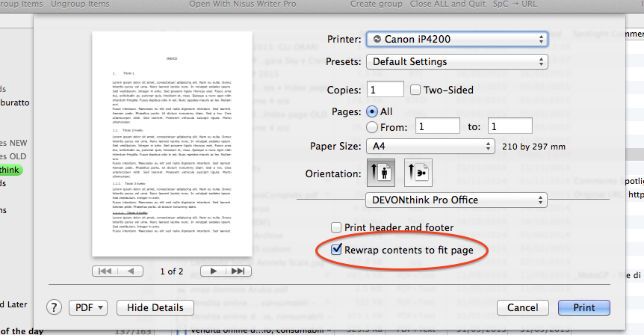Image resolution: width=644 pixels, height=335 pixels.
Task: Go to previous preview page
Action: [x=131, y=271]
